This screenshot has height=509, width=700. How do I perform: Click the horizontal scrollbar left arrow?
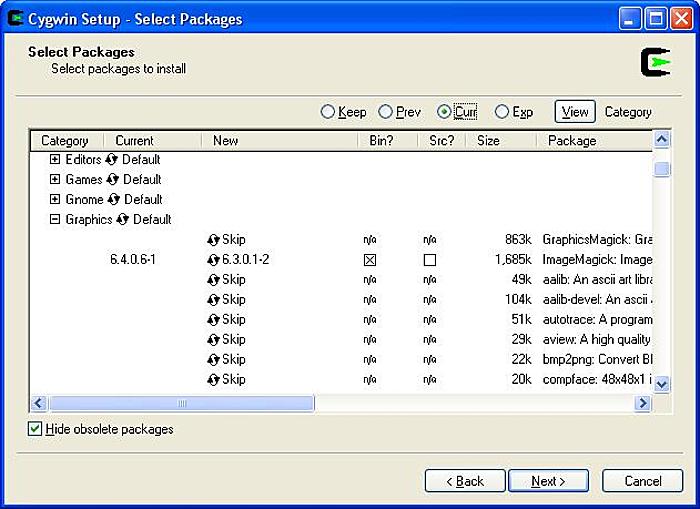39,403
